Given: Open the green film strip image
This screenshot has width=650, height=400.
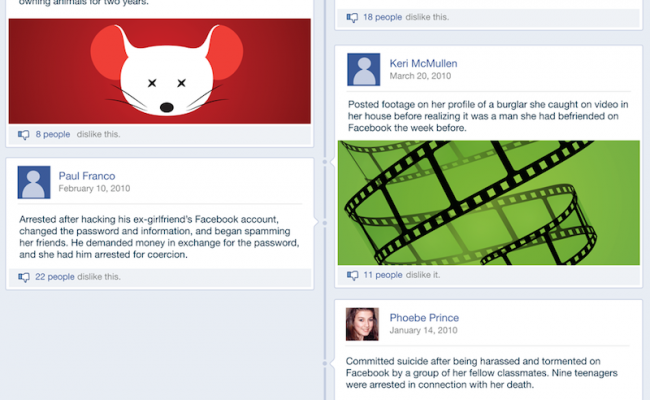Looking at the screenshot, I should [x=489, y=203].
